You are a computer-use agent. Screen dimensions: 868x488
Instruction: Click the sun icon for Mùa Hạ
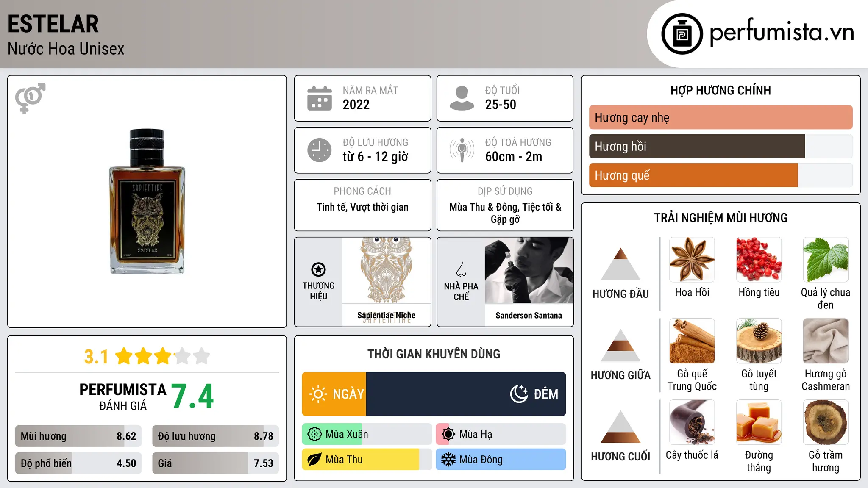pos(448,434)
